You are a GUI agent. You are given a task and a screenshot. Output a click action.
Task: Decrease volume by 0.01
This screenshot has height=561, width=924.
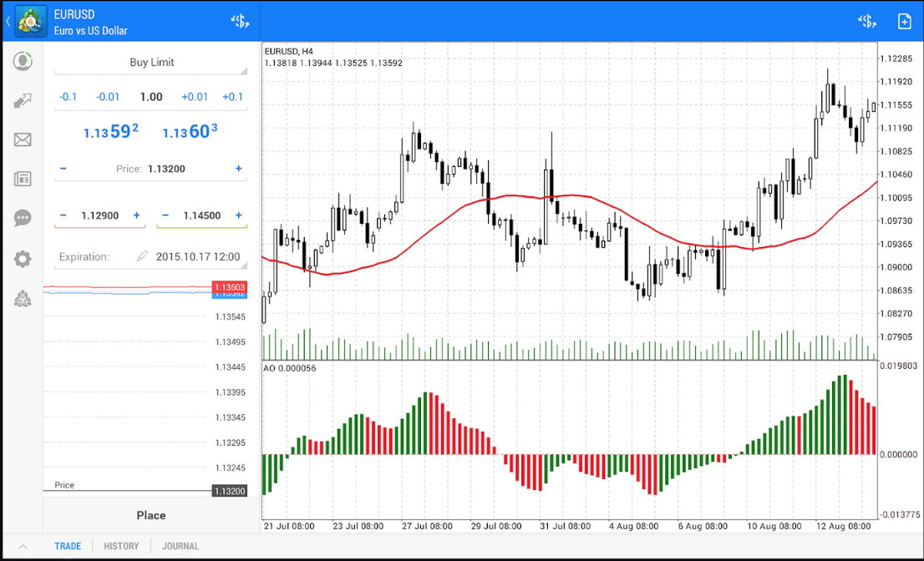[108, 97]
